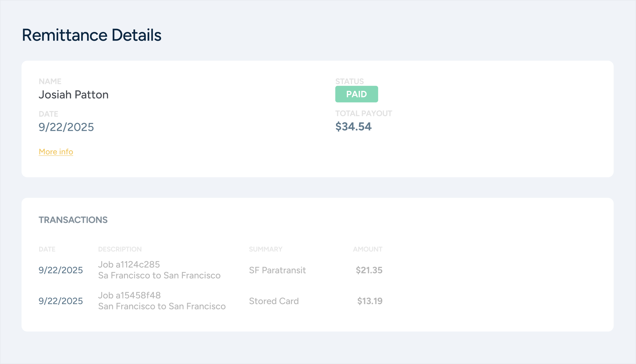Click the name Josiah Patton

pos(73,95)
